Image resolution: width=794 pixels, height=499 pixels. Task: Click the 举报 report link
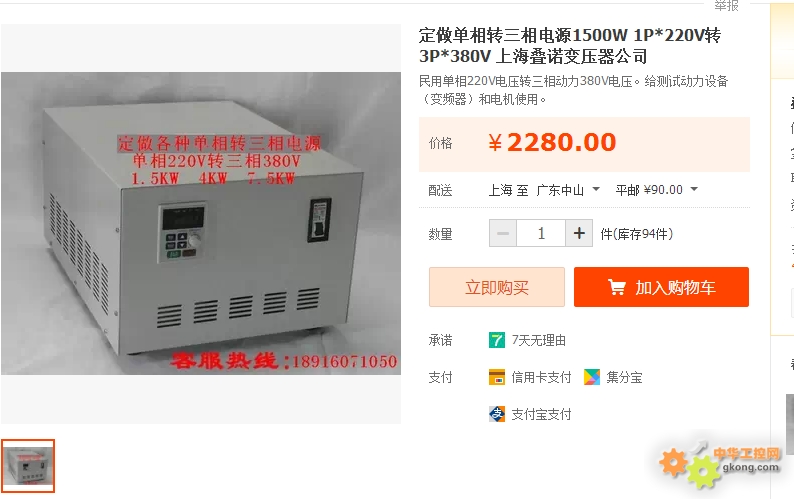point(727,6)
